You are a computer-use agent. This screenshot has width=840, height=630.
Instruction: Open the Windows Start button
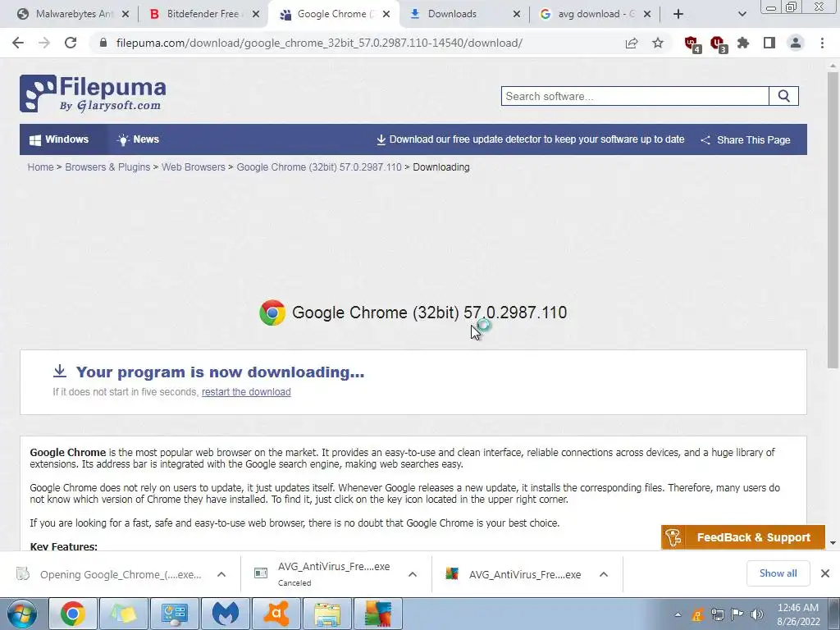click(x=22, y=614)
